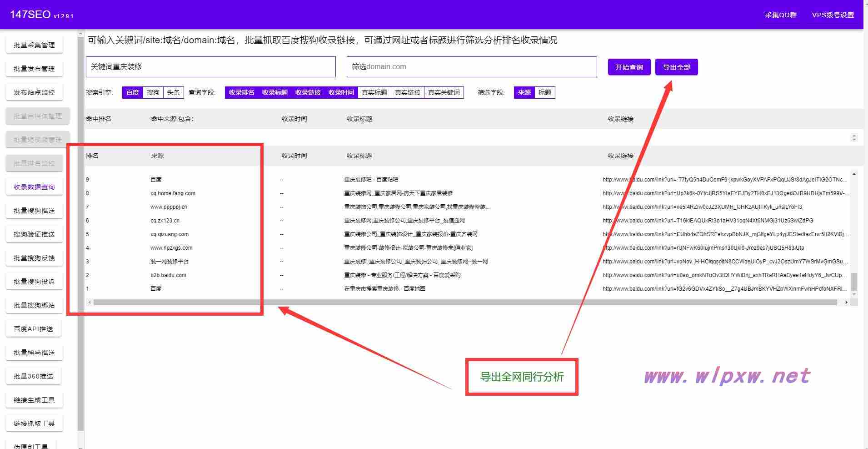Select 百度 search engine toggle
868x449 pixels.
[x=132, y=92]
